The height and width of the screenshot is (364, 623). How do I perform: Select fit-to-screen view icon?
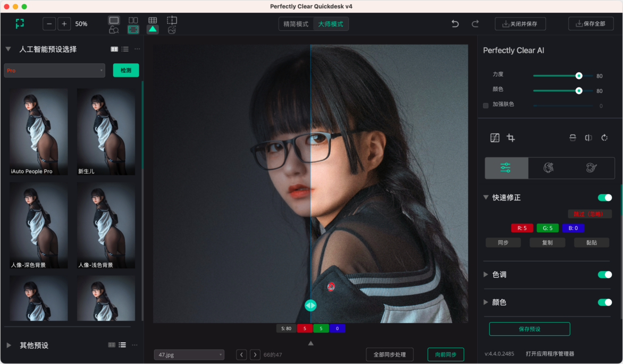coord(133,30)
